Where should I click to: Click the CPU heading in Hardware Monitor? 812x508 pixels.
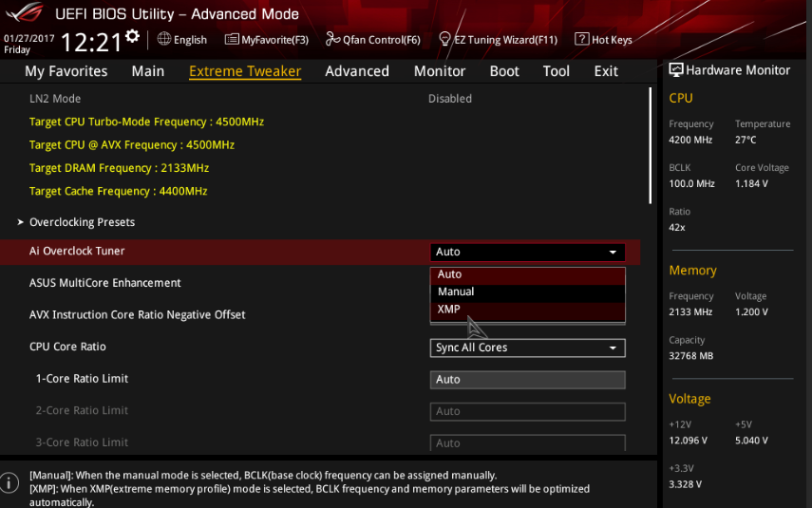click(x=680, y=98)
